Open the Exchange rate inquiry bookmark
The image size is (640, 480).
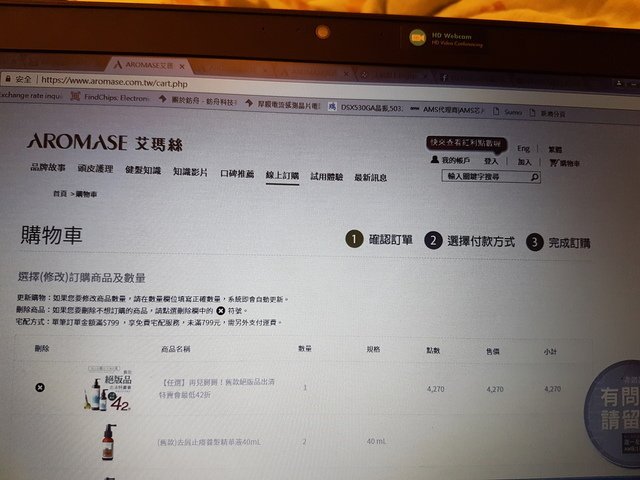click(31, 95)
